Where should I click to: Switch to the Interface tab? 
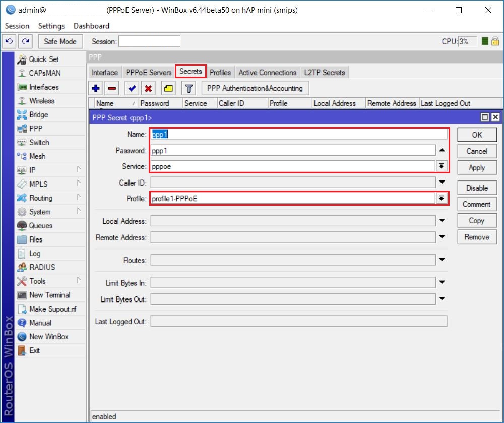(105, 73)
